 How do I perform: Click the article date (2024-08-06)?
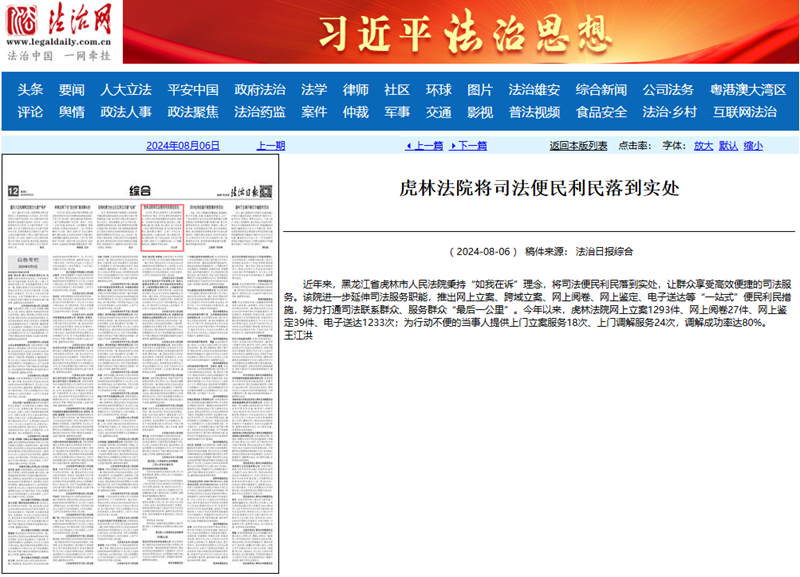(483, 252)
